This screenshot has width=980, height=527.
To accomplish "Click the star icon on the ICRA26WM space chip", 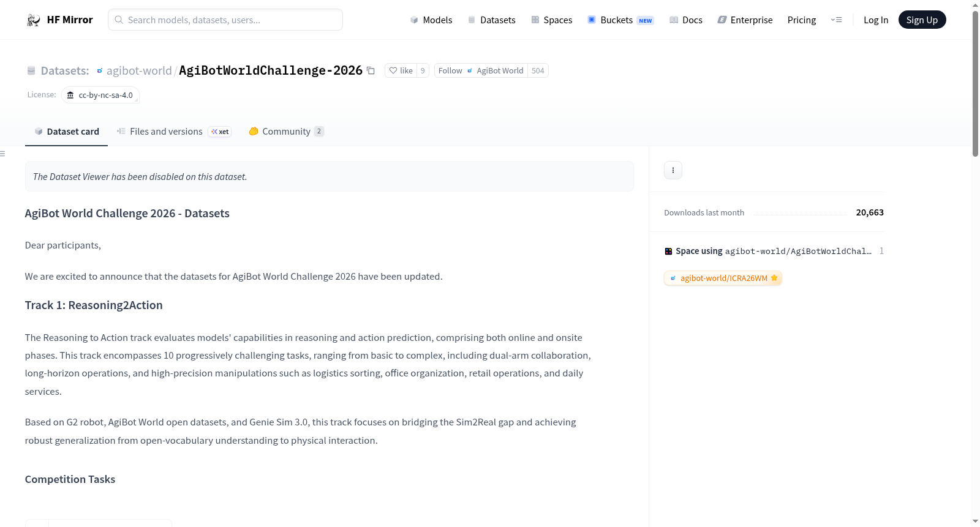I will point(774,278).
